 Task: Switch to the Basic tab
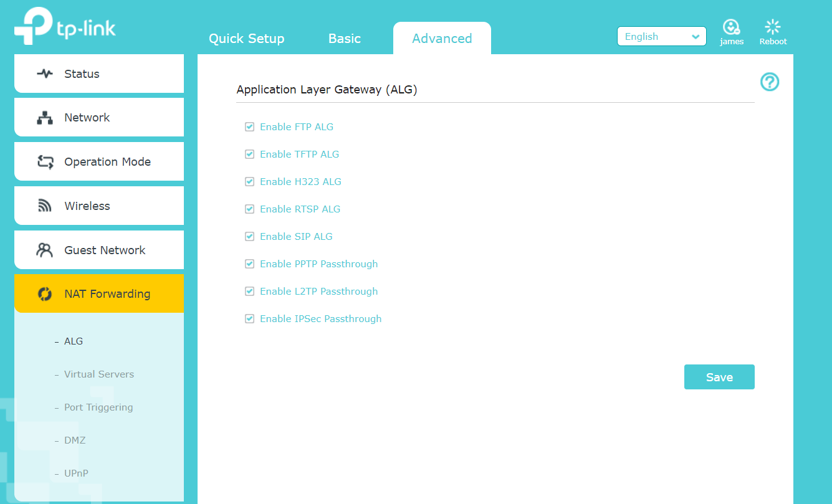(345, 39)
